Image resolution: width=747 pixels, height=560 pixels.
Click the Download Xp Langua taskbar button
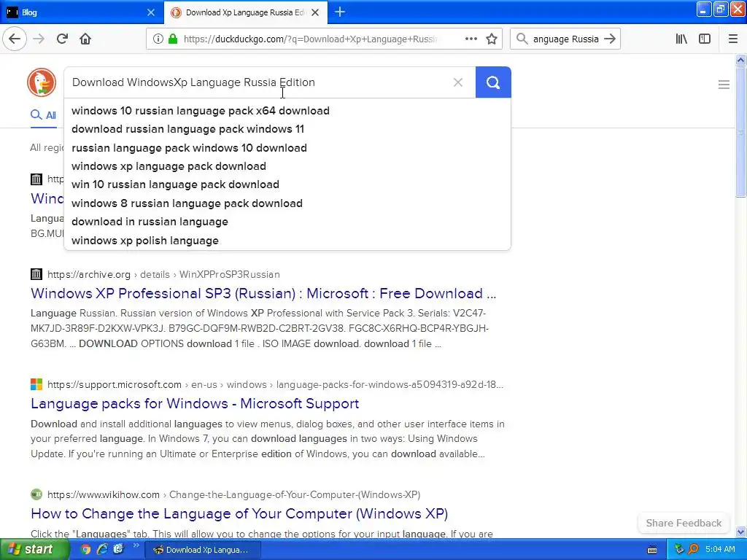pos(203,550)
